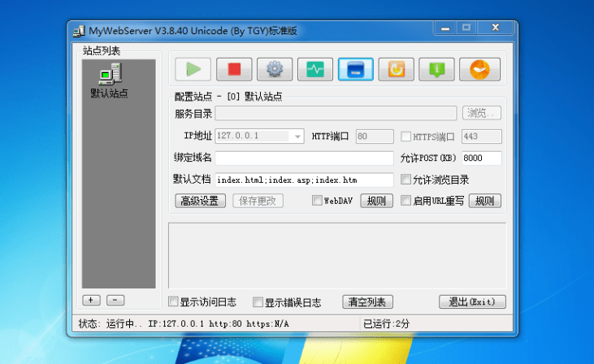The height and width of the screenshot is (364, 594).
Task: Expand the IP地址 dropdown arrow
Action: [x=297, y=136]
